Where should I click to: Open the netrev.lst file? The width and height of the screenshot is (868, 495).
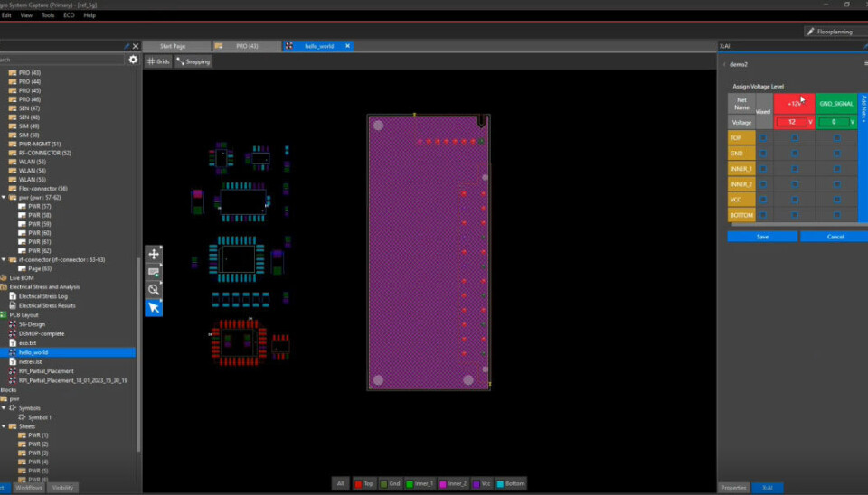click(31, 361)
